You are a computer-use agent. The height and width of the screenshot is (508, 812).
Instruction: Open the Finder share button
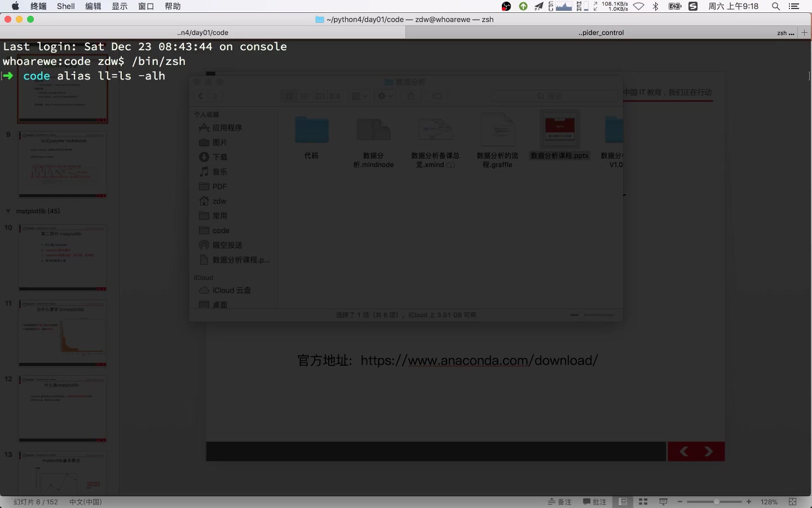(x=411, y=96)
